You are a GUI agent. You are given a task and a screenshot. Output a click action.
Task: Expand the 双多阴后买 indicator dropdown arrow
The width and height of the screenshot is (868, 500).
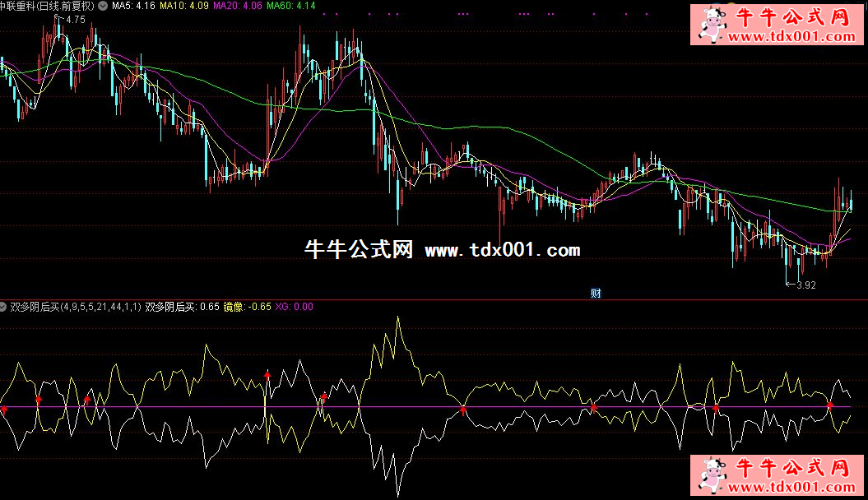click(3, 307)
